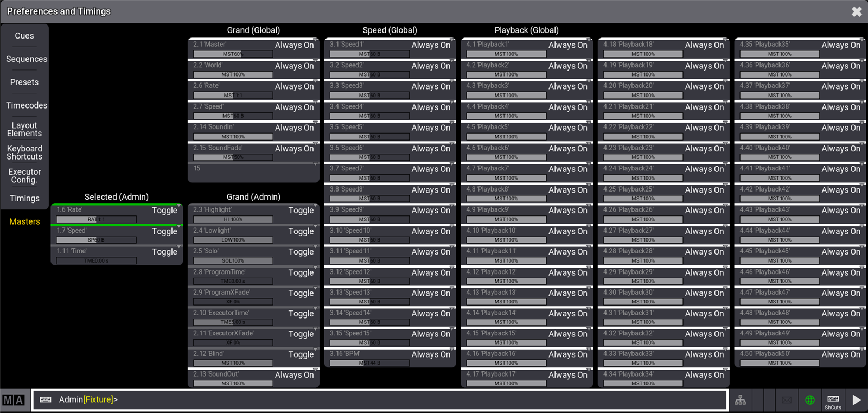Close the Preferences and Timings window

tap(857, 11)
